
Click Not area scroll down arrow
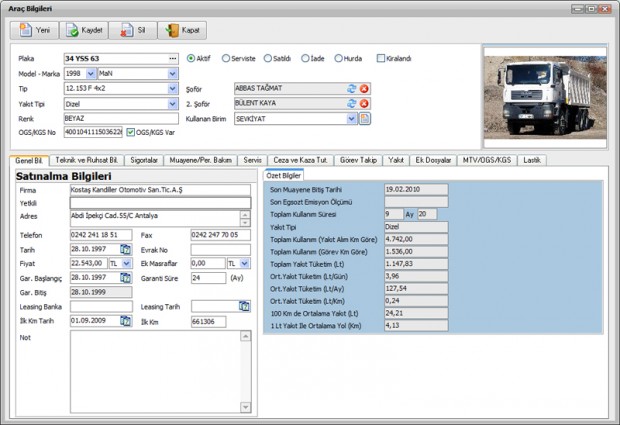tap(246, 407)
